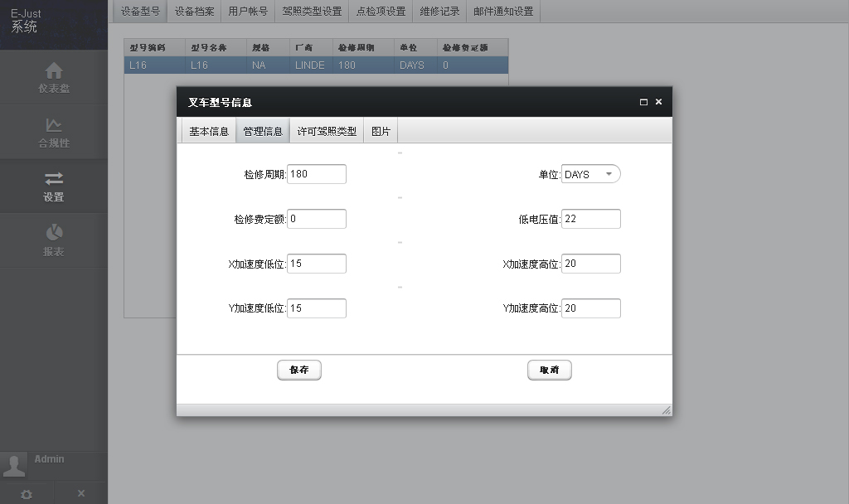
Task: Open the 报表 reports pie icon
Action: point(54,232)
